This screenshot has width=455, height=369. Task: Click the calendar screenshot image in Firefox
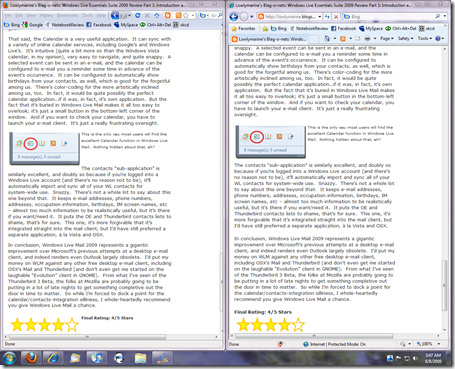pos(44,149)
